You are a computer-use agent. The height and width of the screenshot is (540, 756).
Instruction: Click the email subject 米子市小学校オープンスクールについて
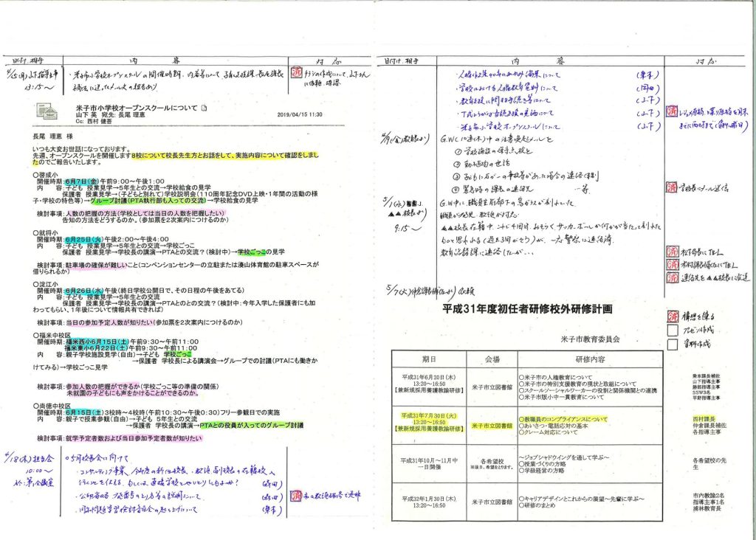[137, 108]
